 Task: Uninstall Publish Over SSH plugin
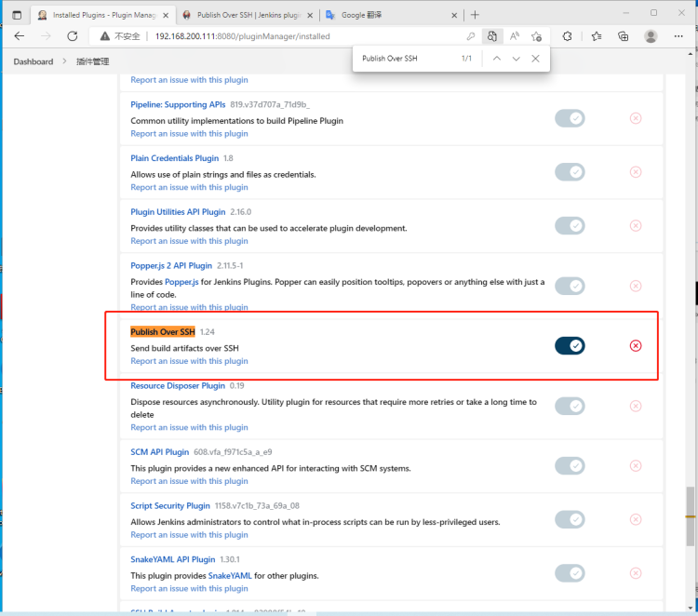(x=636, y=346)
